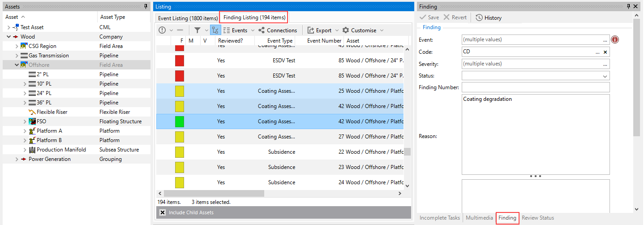
Task: Click the Coating degradation reason text box
Action: (536, 134)
